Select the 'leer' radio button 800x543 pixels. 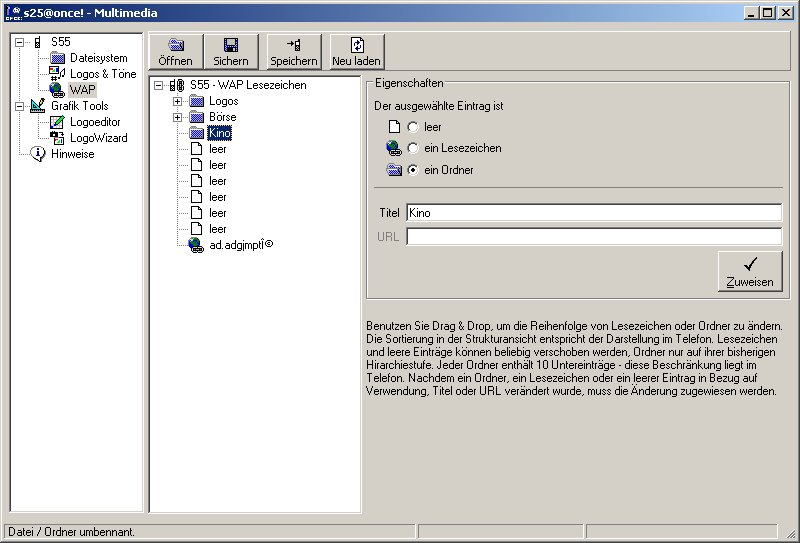tap(413, 127)
